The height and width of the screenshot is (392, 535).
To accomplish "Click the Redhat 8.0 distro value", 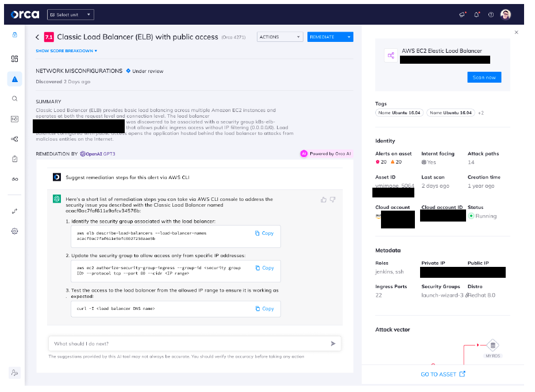I will (482, 295).
